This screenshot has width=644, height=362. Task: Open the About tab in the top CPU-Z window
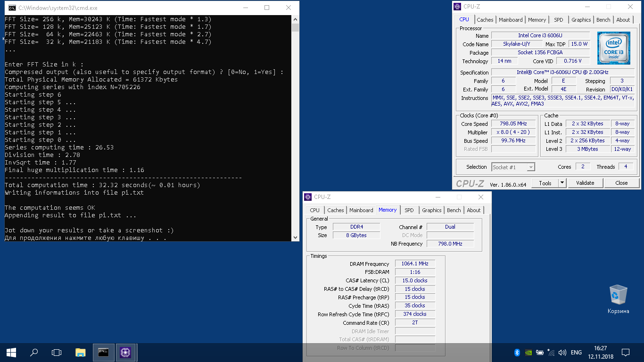pyautogui.click(x=623, y=20)
